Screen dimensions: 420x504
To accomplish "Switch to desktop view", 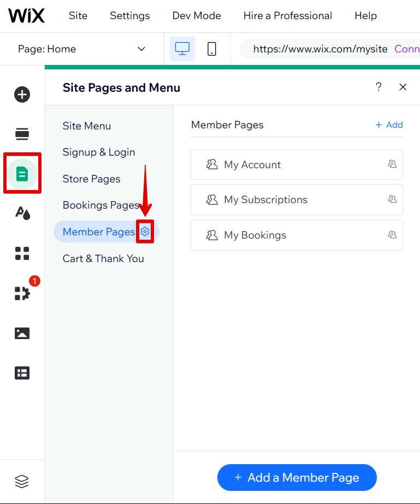I will [182, 49].
